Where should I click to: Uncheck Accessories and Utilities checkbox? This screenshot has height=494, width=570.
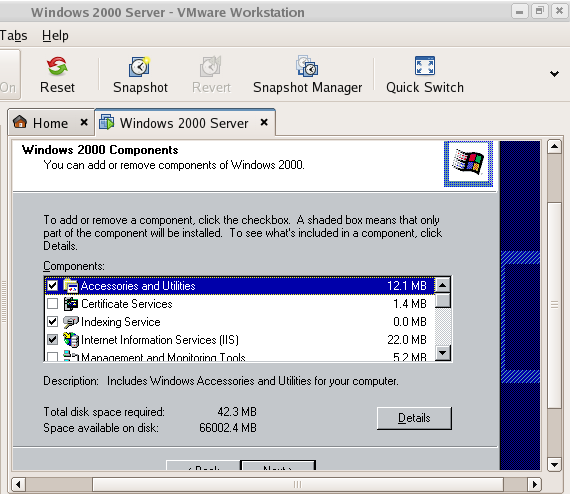53,286
